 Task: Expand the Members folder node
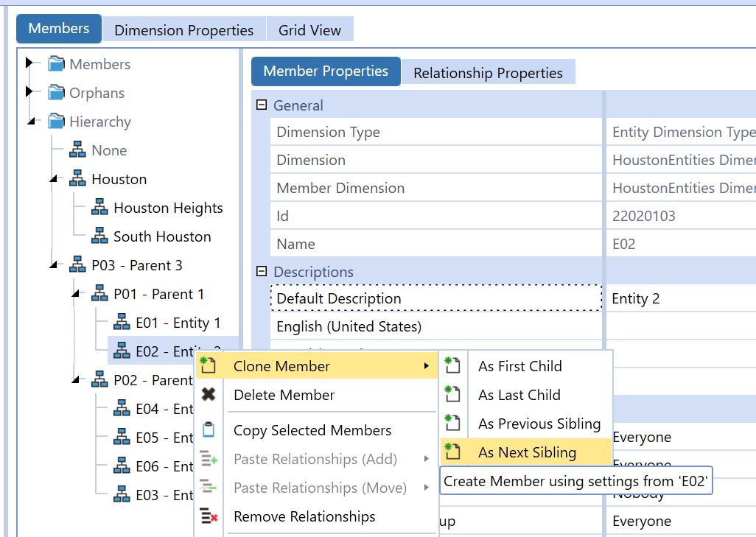(29, 64)
